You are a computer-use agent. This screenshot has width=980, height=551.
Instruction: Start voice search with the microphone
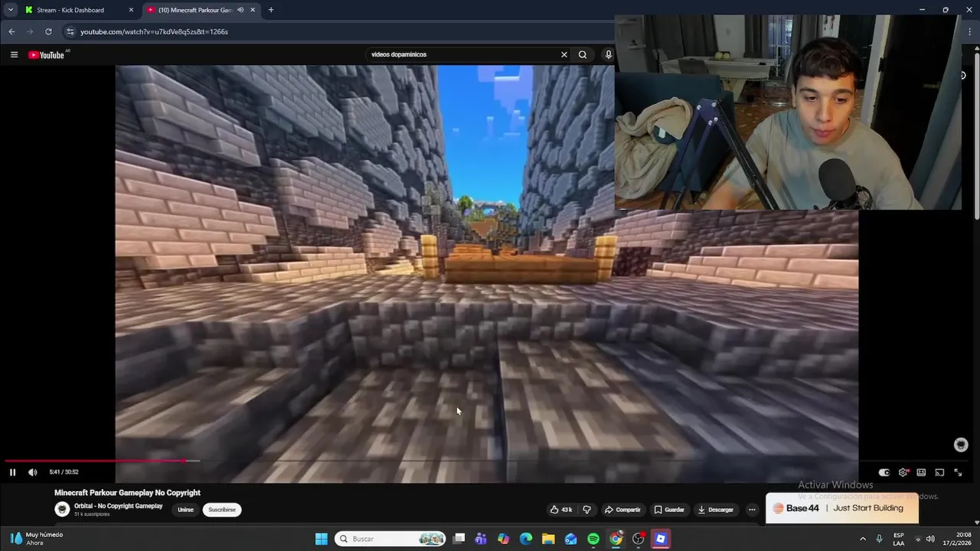coord(608,54)
